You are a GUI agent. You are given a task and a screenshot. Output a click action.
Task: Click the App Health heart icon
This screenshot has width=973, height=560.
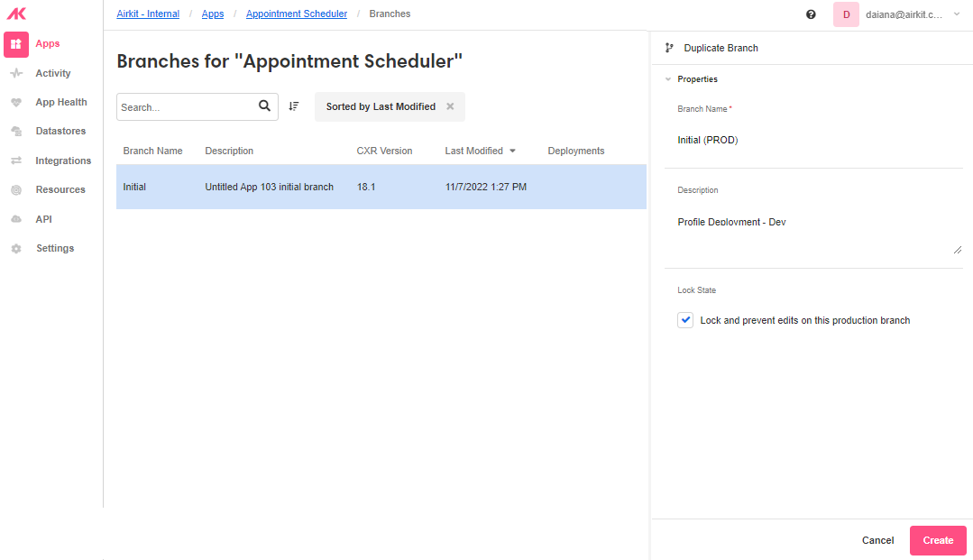click(17, 103)
